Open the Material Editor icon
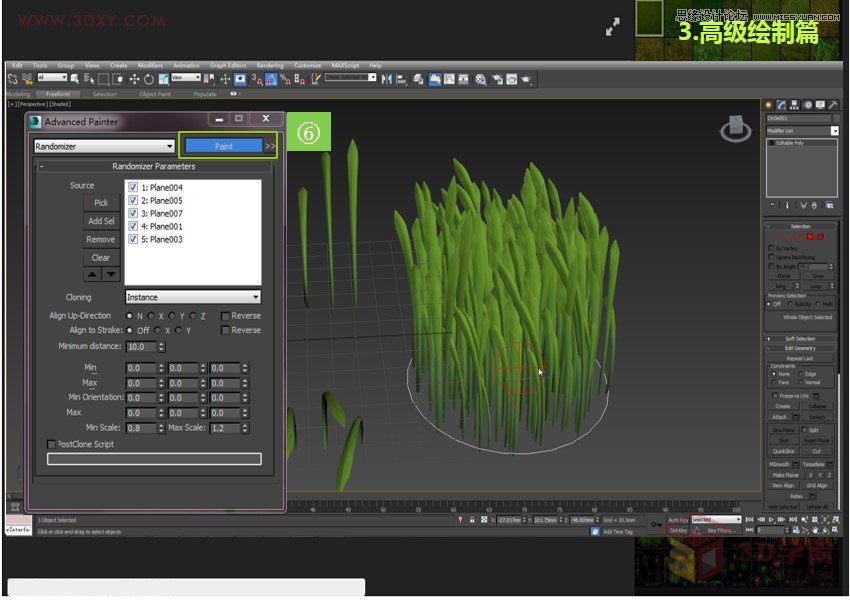 tap(480, 78)
